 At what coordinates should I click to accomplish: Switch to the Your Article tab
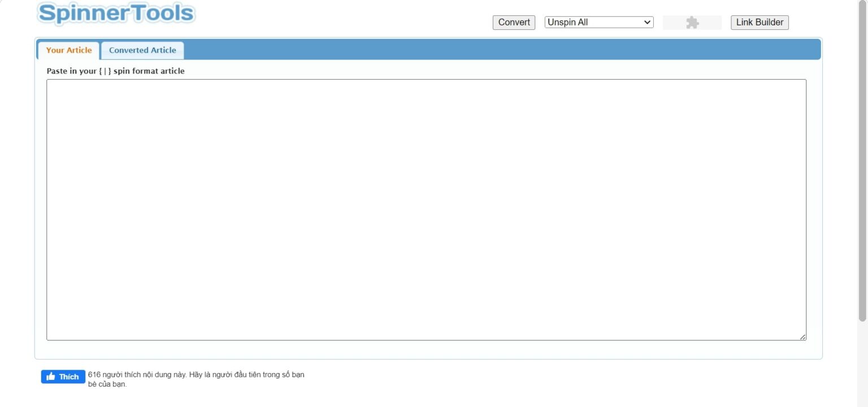click(x=68, y=50)
